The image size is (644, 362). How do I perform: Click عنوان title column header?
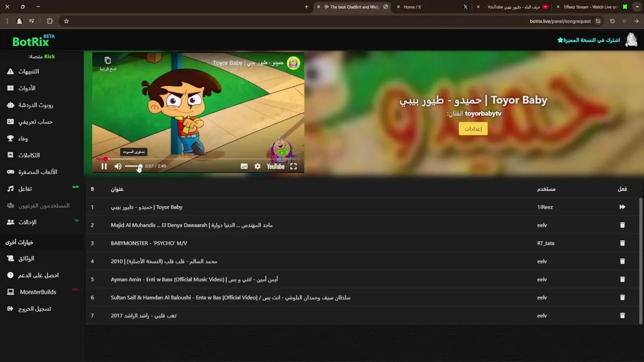(x=117, y=189)
